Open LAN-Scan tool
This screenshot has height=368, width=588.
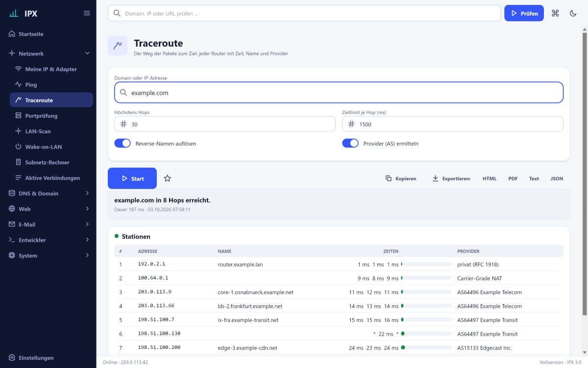coord(51,131)
